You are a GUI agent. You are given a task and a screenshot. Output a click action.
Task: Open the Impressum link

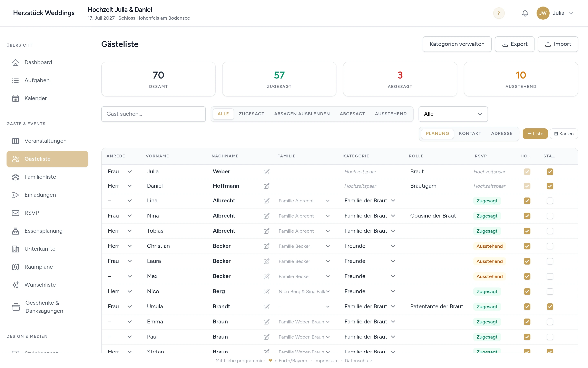[326, 361]
